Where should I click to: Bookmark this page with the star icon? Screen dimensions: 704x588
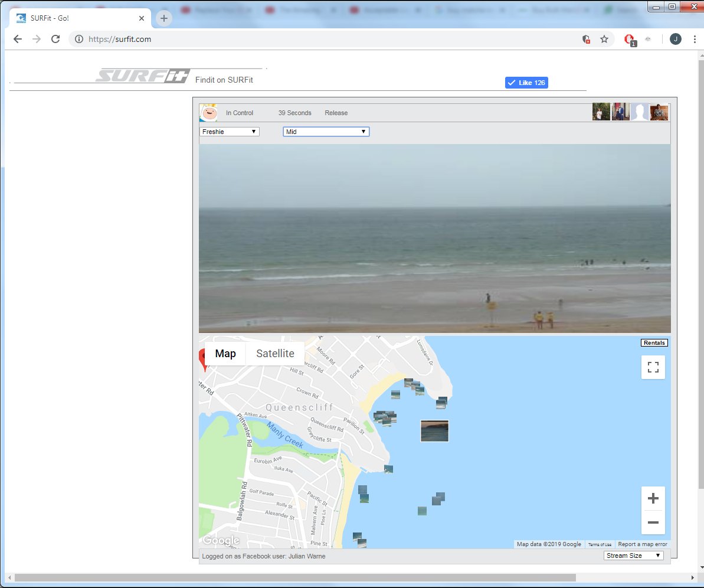604,39
